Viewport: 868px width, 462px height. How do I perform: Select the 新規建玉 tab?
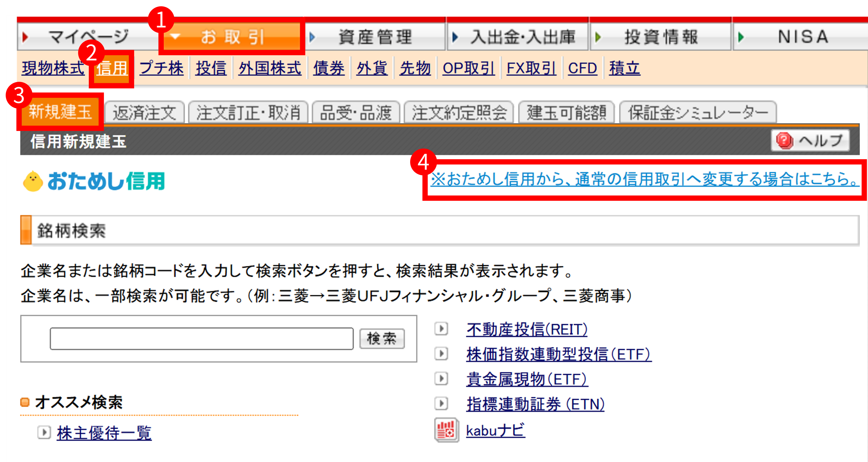[60, 112]
